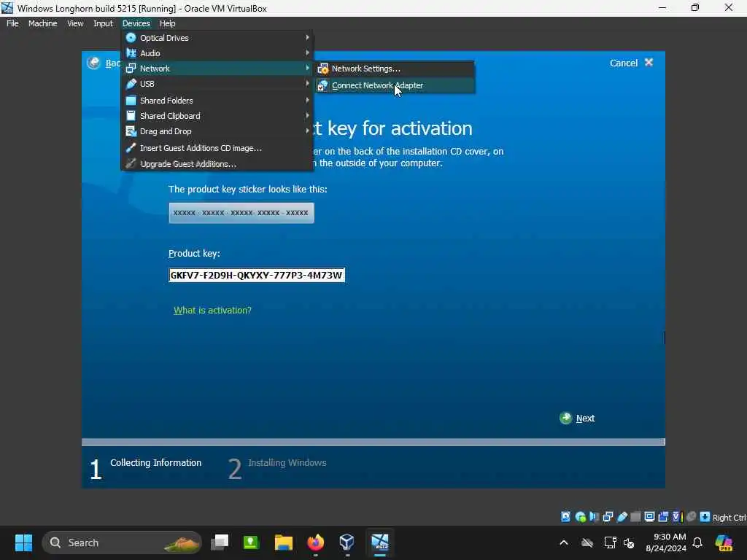Click shared folders indicator in VirtualBox status bar
747x560 pixels.
[x=635, y=517]
